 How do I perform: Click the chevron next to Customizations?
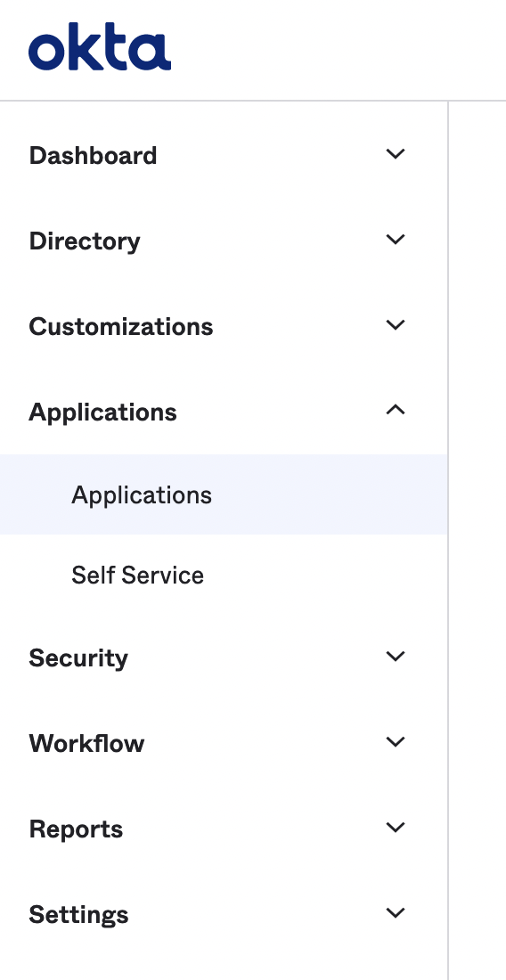[x=396, y=325]
